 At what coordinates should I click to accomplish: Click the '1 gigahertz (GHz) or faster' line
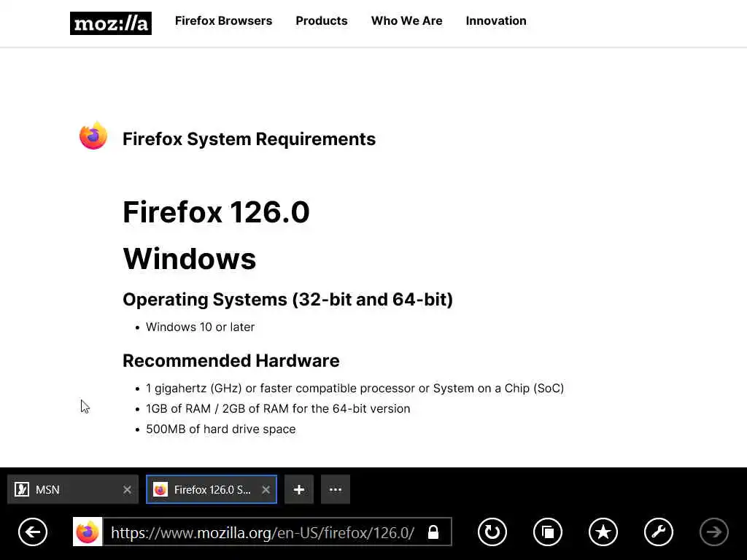pos(355,389)
